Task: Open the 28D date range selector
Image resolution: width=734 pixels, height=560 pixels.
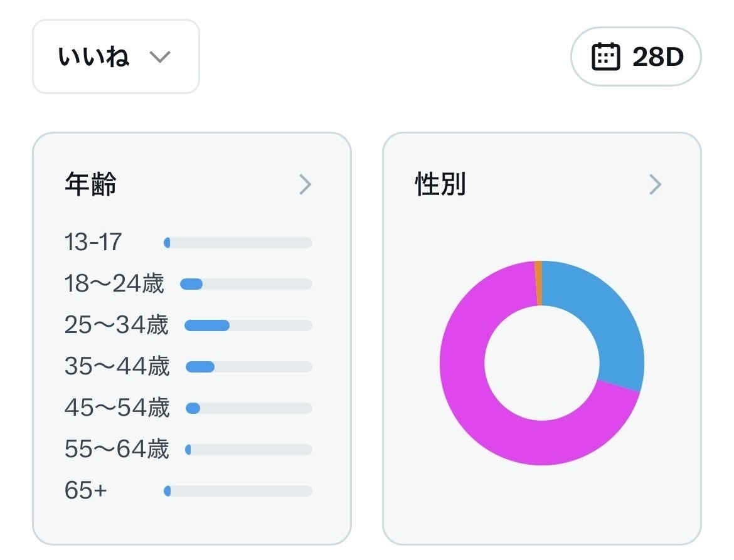Action: pos(636,57)
